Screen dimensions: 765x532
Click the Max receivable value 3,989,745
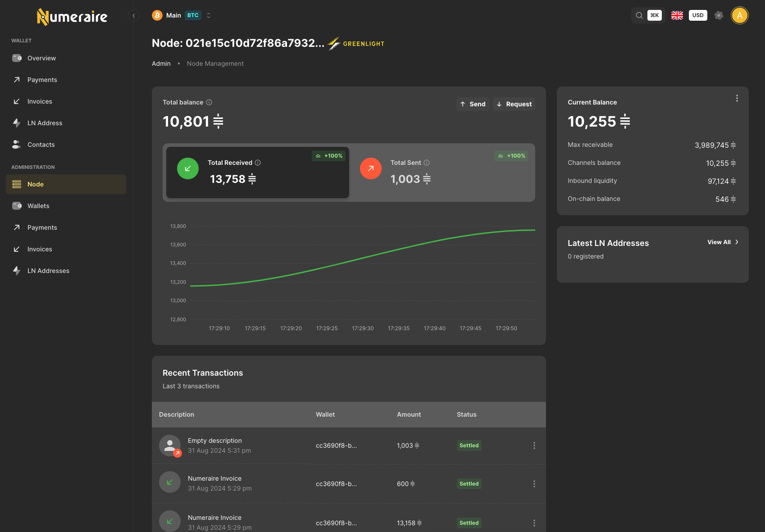(715, 145)
